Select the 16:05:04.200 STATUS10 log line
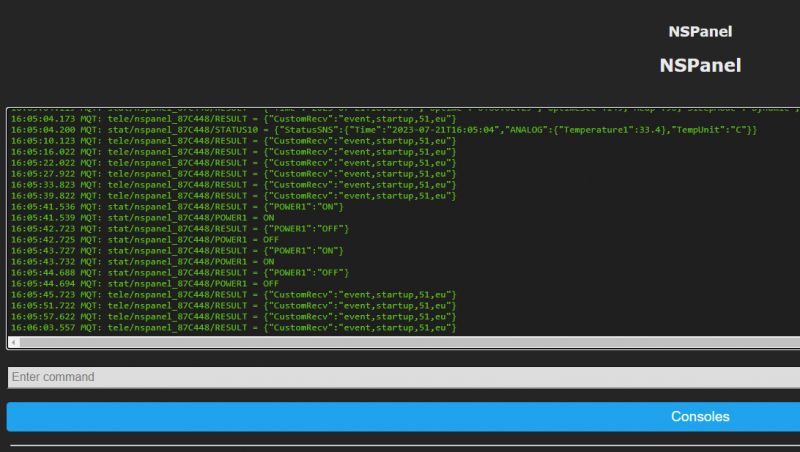The image size is (800, 452). pyautogui.click(x=384, y=130)
